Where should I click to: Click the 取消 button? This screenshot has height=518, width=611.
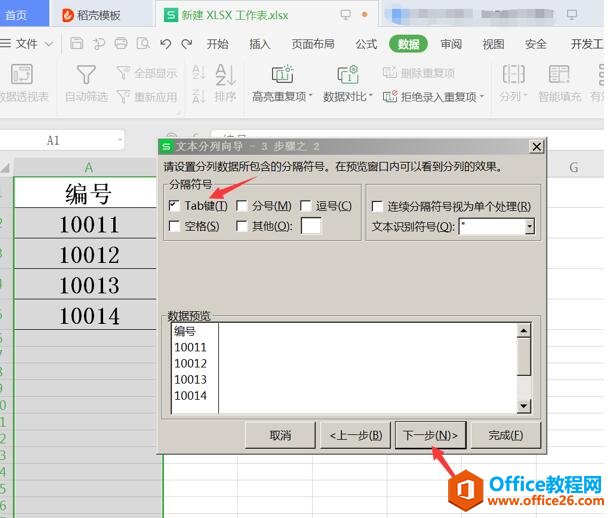click(280, 435)
